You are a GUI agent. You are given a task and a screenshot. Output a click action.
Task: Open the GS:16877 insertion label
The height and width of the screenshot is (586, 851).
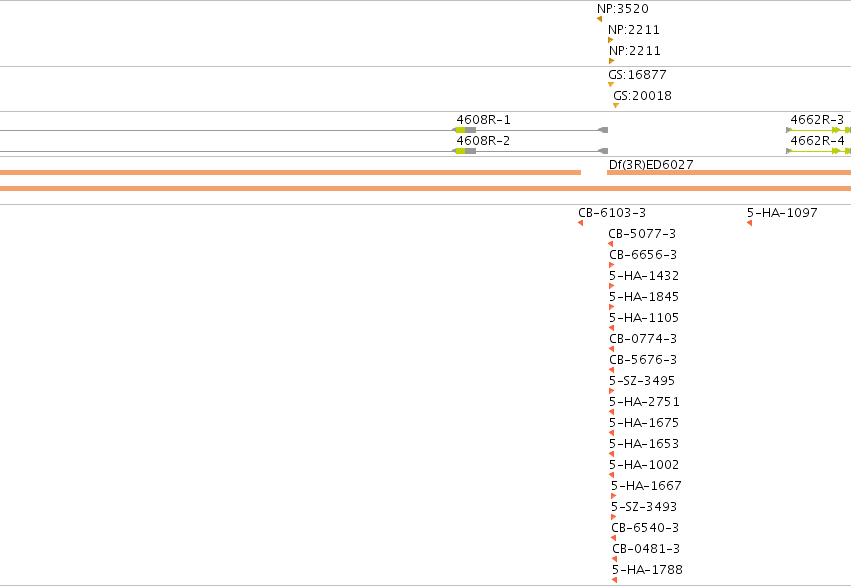click(637, 74)
